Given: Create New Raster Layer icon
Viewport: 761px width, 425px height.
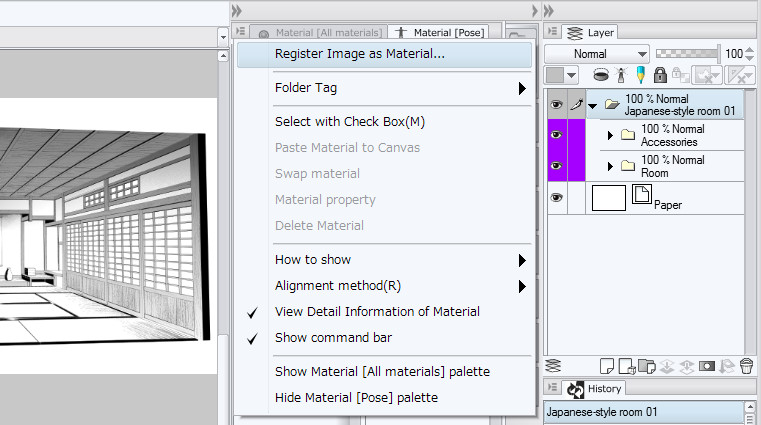Looking at the screenshot, I should (607, 366).
